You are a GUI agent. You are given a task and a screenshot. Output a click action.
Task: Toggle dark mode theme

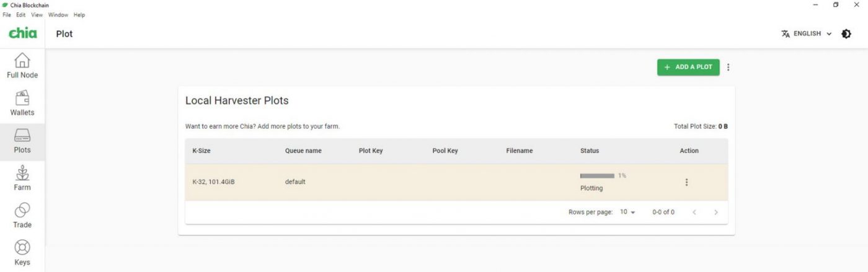pos(846,34)
